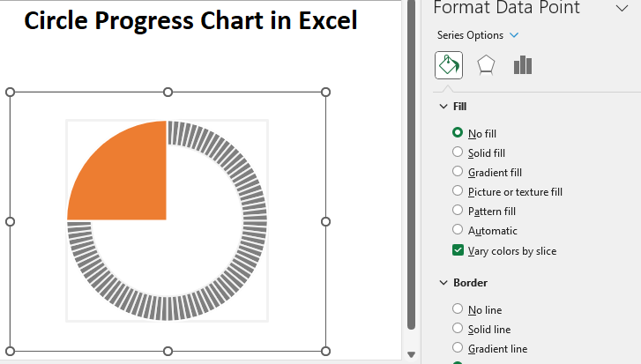Open the Series Options dropdown

[514, 35]
